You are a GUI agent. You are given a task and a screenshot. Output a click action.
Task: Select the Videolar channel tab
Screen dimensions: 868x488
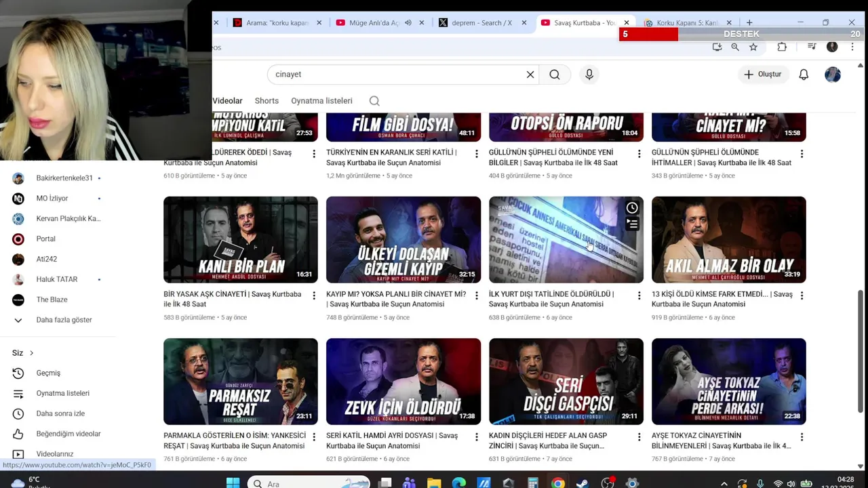click(x=227, y=101)
